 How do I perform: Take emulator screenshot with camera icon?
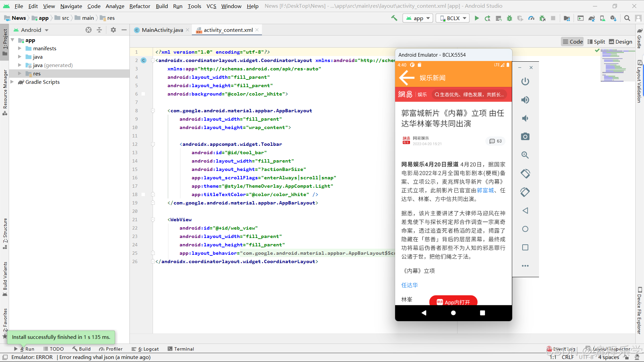point(525,136)
